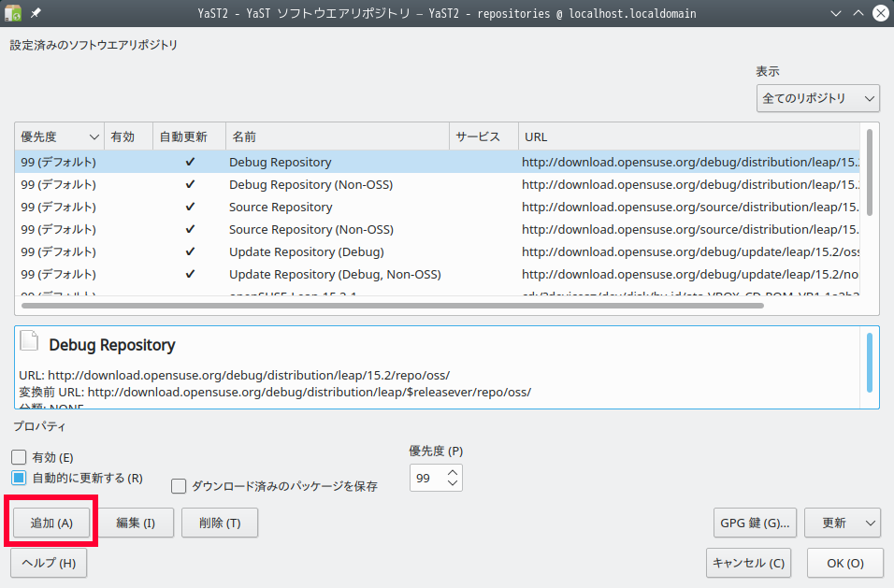Enable the 有効 (E) checkbox
This screenshot has height=588, width=894.
pyautogui.click(x=19, y=457)
